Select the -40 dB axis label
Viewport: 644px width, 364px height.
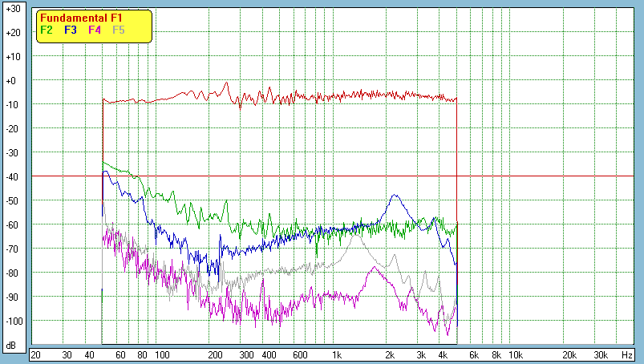click(x=11, y=177)
